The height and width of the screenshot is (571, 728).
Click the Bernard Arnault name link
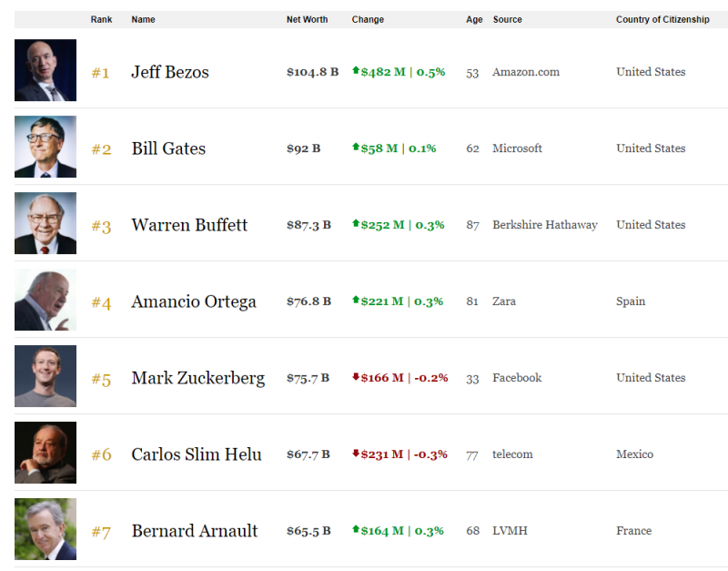[195, 531]
